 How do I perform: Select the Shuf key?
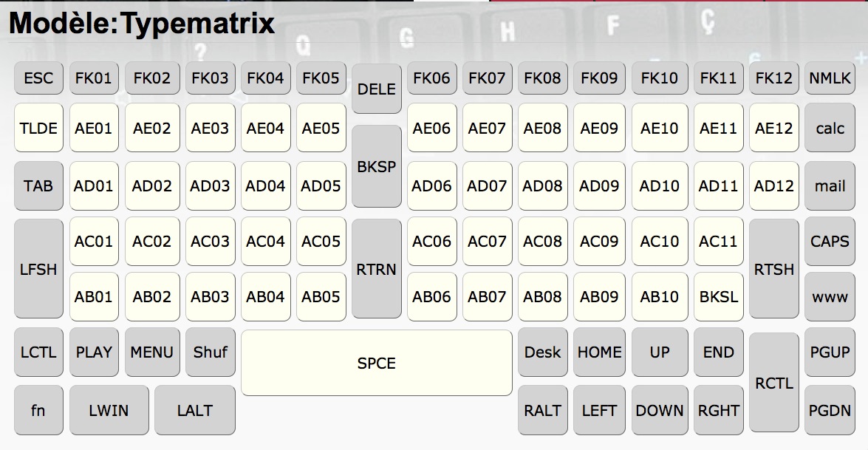tap(211, 352)
